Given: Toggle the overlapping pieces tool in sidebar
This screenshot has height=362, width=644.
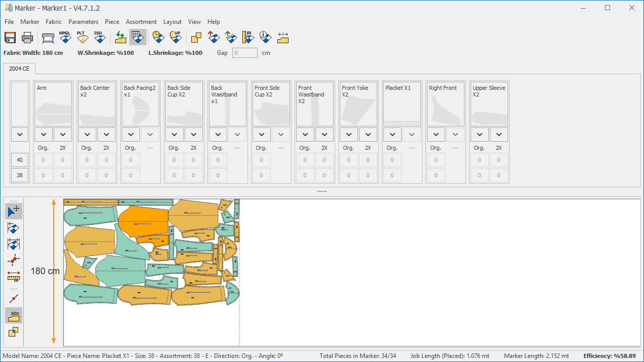Looking at the screenshot, I should [14, 332].
